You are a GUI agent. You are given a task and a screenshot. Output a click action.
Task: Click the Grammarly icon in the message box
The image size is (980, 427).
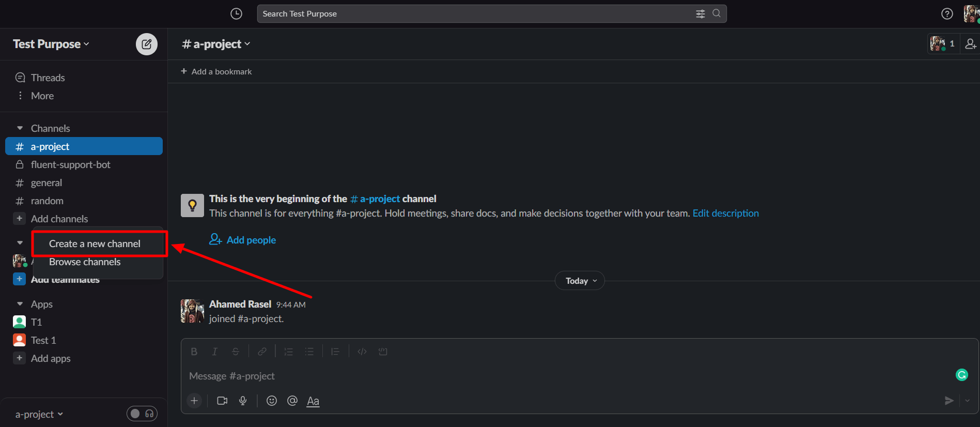pos(962,375)
